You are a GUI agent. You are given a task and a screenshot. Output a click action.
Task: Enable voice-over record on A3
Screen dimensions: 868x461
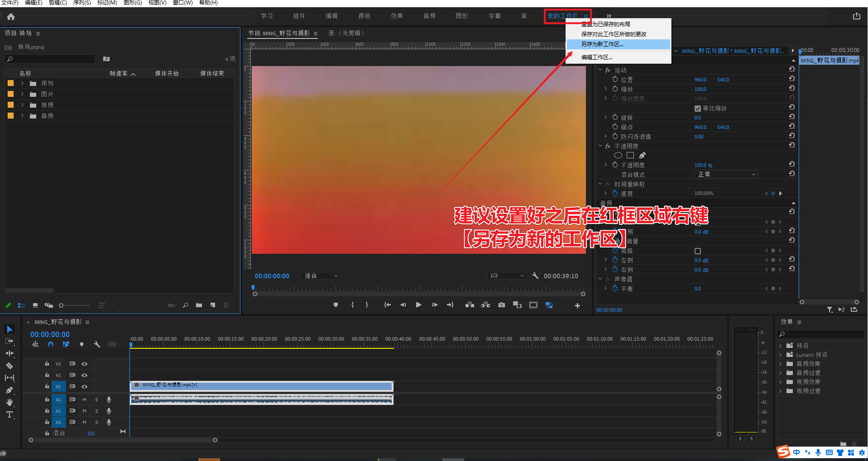[109, 422]
